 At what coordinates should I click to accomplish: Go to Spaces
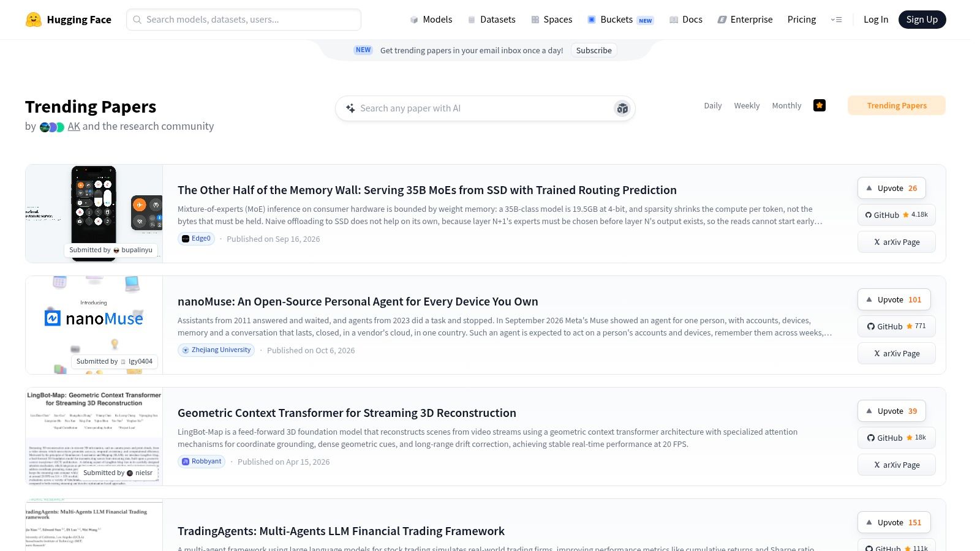[552, 20]
